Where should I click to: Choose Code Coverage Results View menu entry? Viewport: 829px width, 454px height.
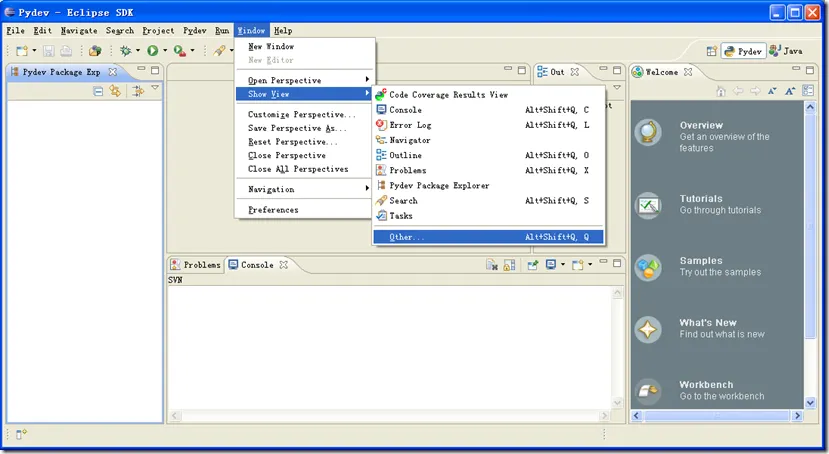[488, 95]
